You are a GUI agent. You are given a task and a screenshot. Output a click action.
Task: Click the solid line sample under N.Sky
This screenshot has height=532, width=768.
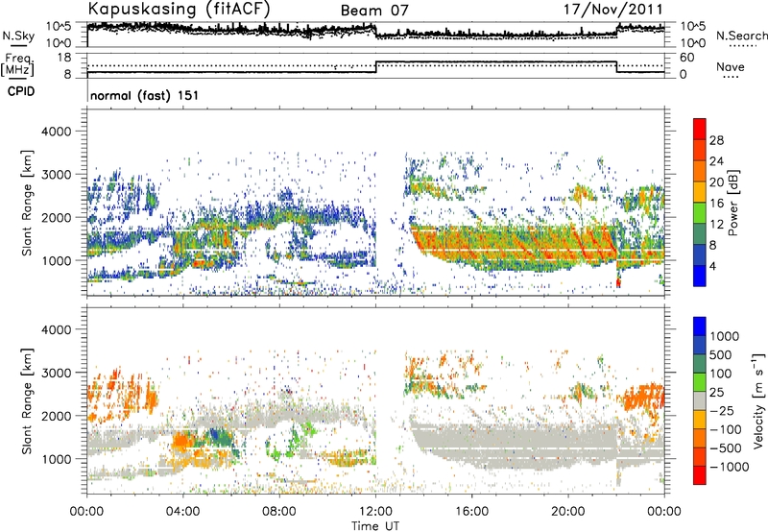[18, 45]
